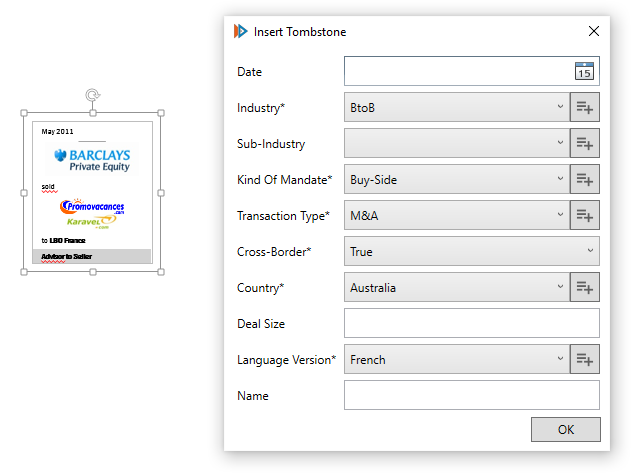Expand the Cross-Border dropdown set to True
The width and height of the screenshot is (637, 474).
[x=471, y=251]
